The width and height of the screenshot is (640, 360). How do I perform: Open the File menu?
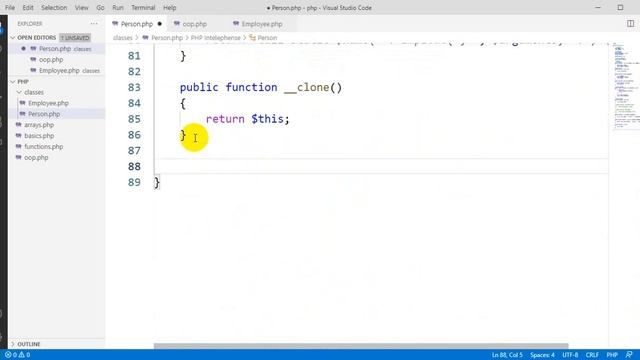pos(10,7)
